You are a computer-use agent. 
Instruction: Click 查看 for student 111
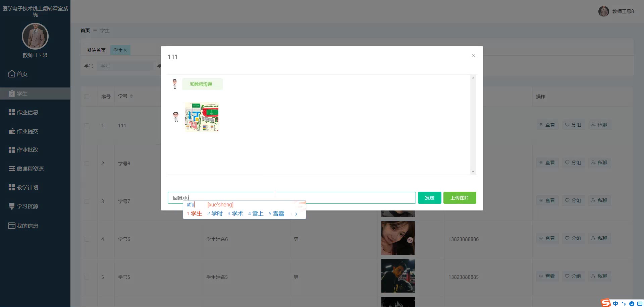[547, 125]
